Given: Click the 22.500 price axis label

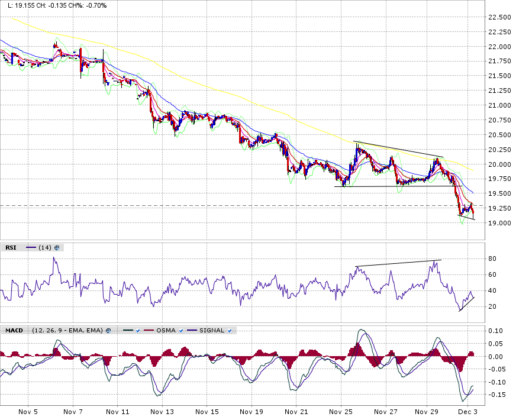Looking at the screenshot, I should tap(499, 17).
